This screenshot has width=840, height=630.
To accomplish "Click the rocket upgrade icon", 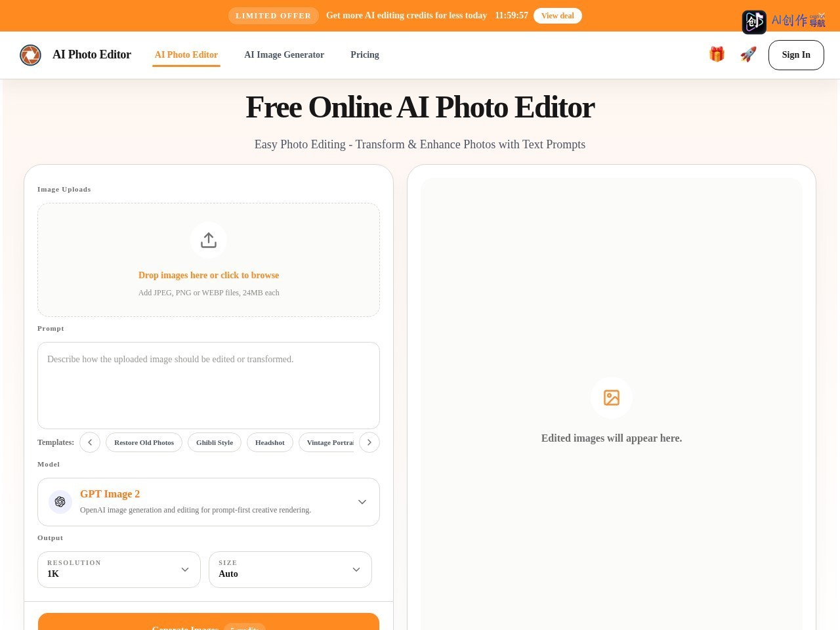I will coord(748,54).
